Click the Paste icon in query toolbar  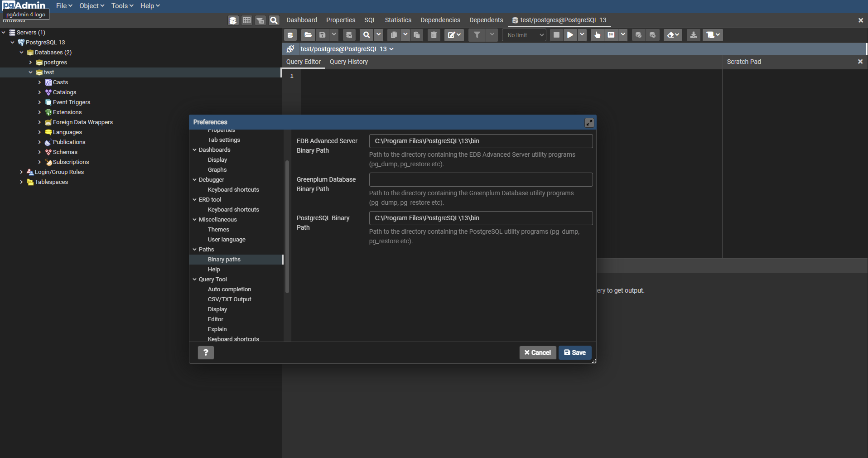(417, 35)
